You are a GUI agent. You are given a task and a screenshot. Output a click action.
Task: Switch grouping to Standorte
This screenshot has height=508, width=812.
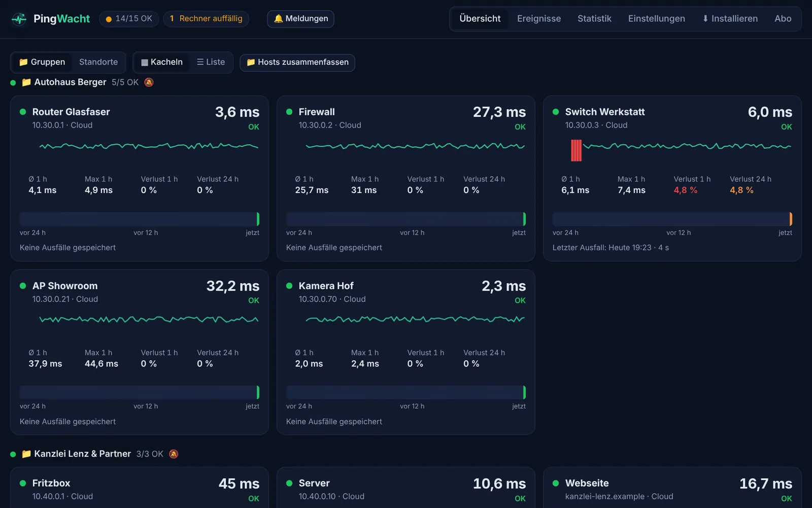pos(98,62)
